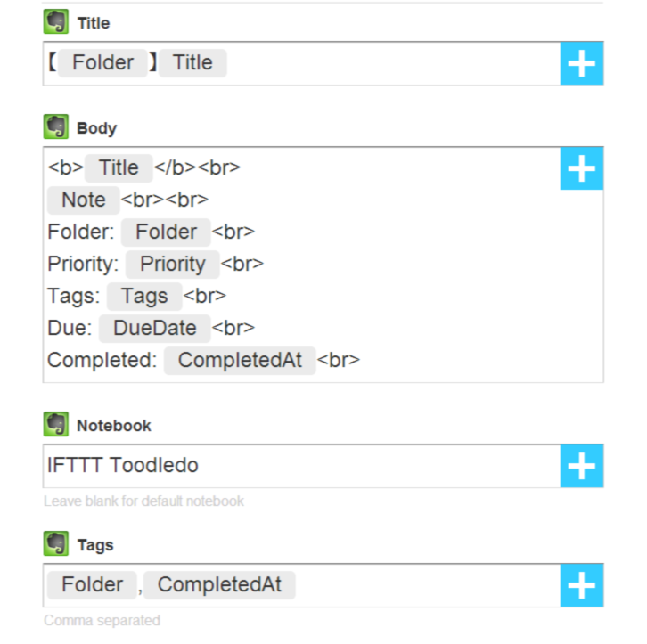Image resolution: width=647 pixels, height=644 pixels.
Task: Click empty area of Title input field
Action: coord(392,63)
